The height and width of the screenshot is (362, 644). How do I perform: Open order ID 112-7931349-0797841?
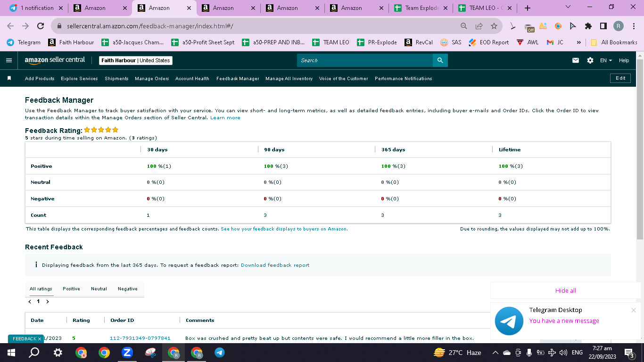click(x=140, y=338)
